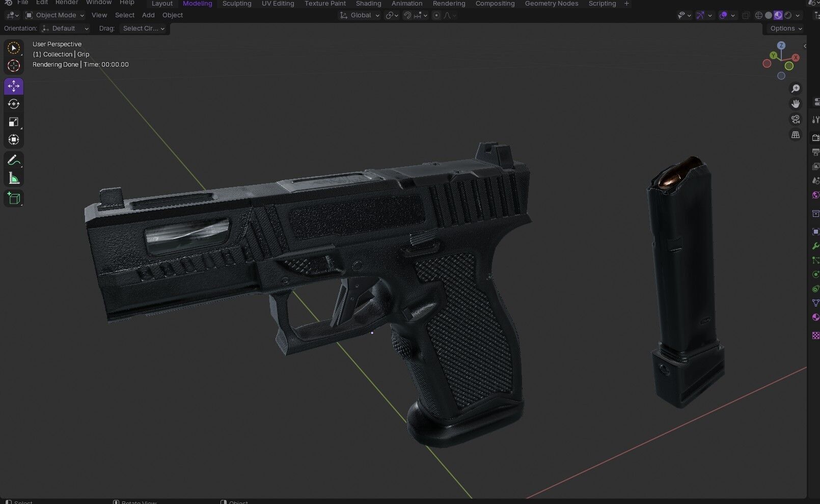Viewport: 820px width, 504px height.
Task: Activate the 3D Cursor tool
Action: tap(14, 66)
